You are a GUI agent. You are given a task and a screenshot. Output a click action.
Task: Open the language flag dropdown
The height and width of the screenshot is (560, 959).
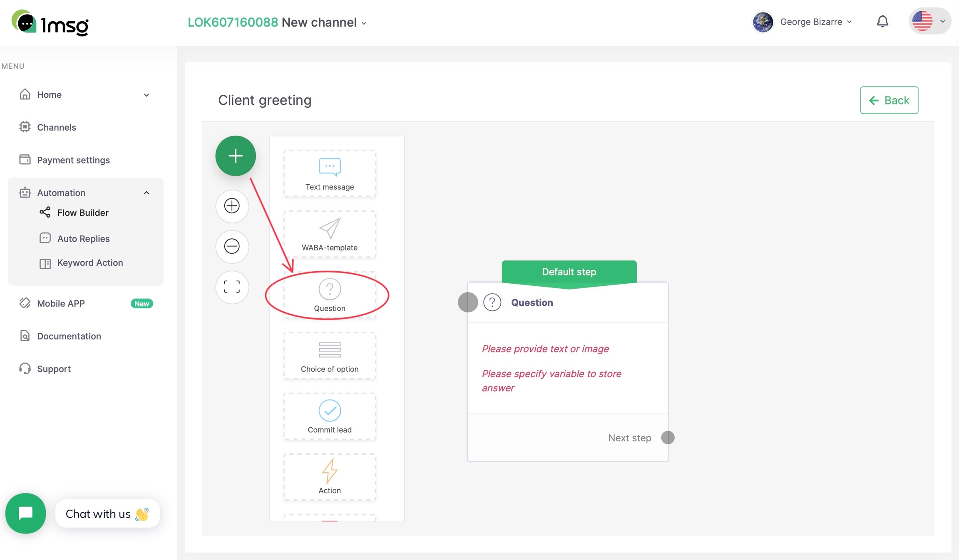click(x=929, y=21)
